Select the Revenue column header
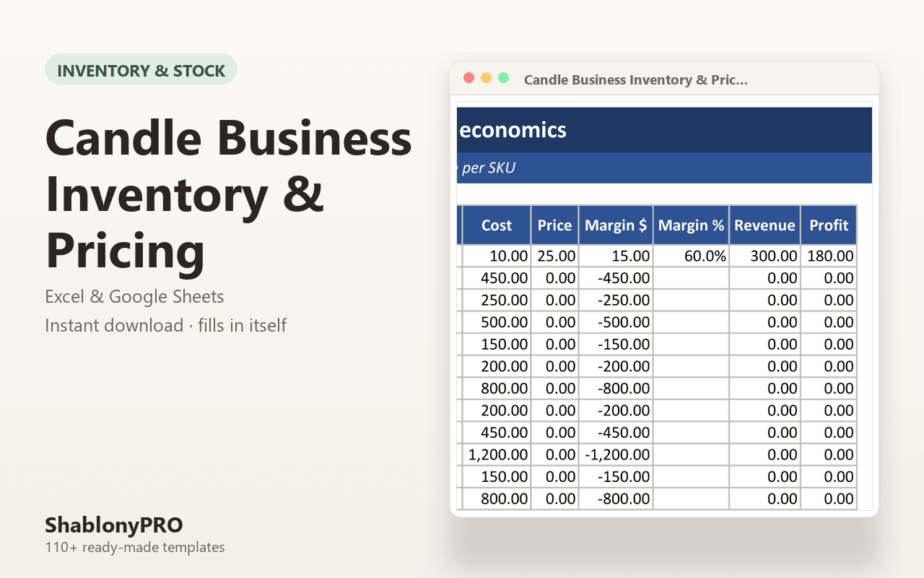Viewport: 924px width, 578px height. [x=764, y=225]
